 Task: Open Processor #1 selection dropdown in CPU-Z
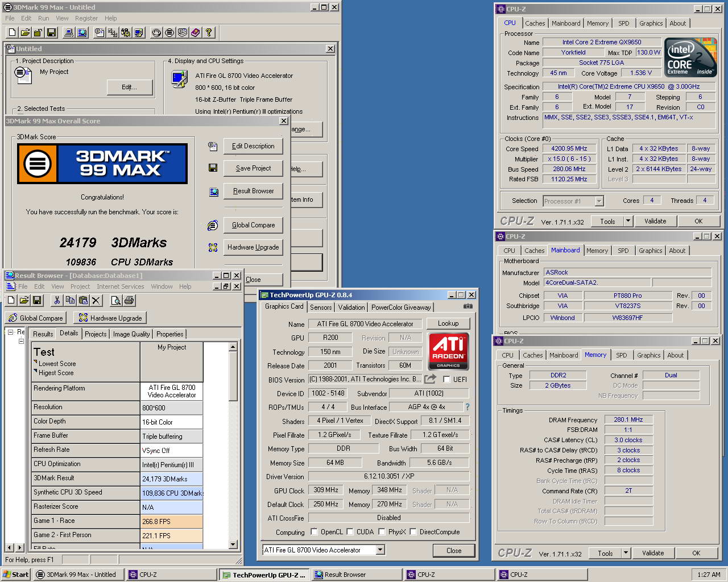click(x=599, y=201)
